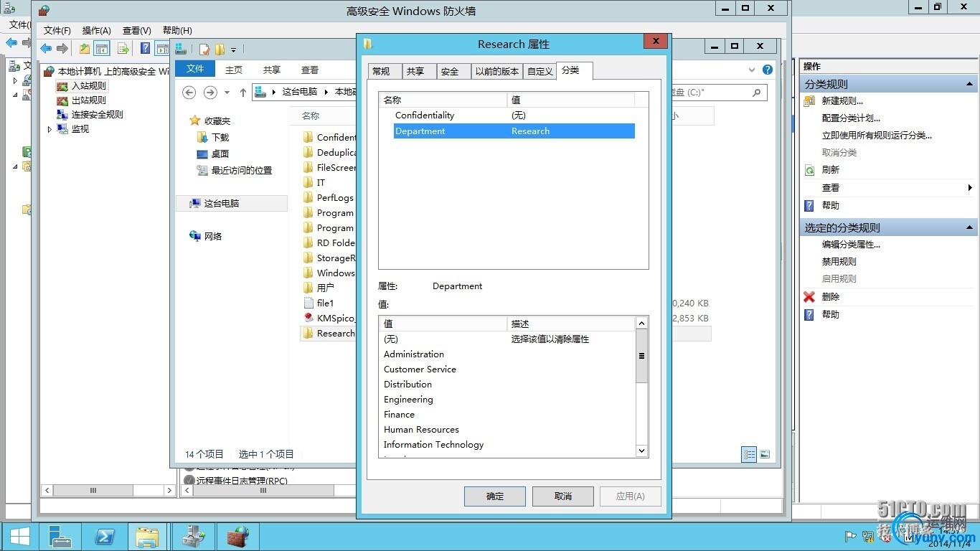This screenshot has width=980, height=551.
Task: Launch PowerShell from the taskbar
Action: pyautogui.click(x=103, y=537)
